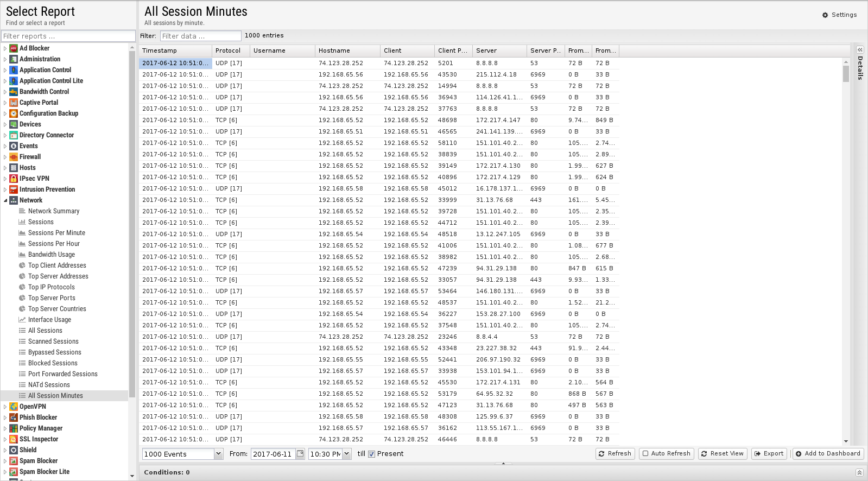The width and height of the screenshot is (868, 481).
Task: Click the table scrollbar down arrow
Action: tap(846, 441)
